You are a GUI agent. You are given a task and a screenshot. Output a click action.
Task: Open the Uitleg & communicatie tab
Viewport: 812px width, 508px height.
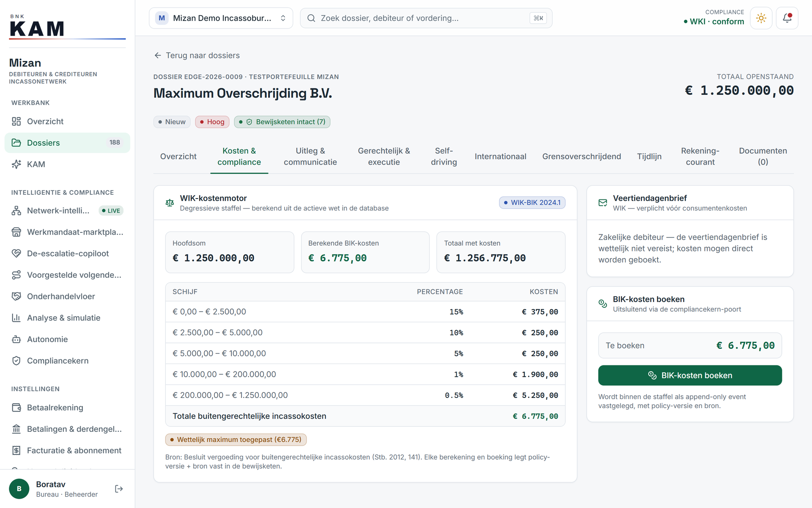click(x=310, y=157)
